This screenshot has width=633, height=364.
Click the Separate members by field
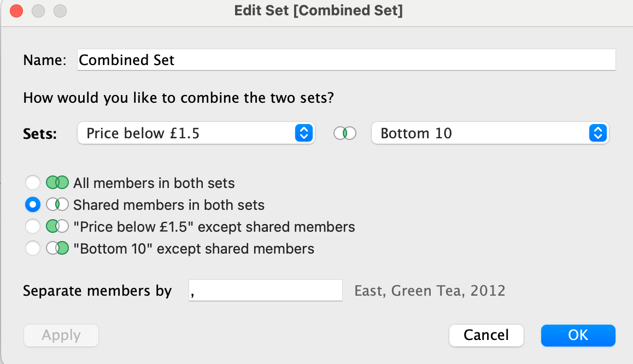point(266,290)
